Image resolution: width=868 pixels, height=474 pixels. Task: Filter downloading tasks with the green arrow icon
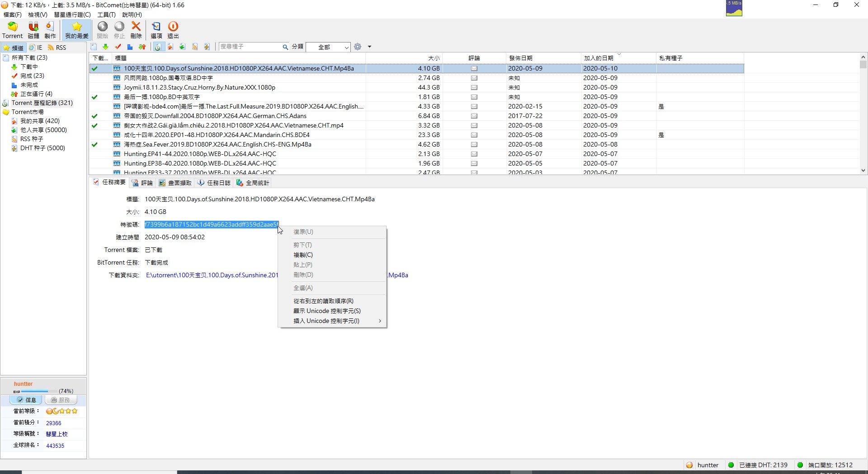coord(105,47)
